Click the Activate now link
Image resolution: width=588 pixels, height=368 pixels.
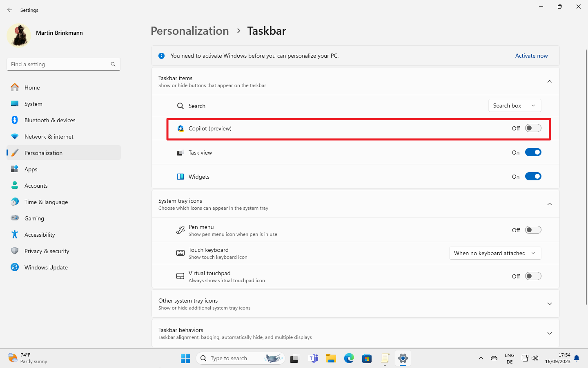coord(531,56)
